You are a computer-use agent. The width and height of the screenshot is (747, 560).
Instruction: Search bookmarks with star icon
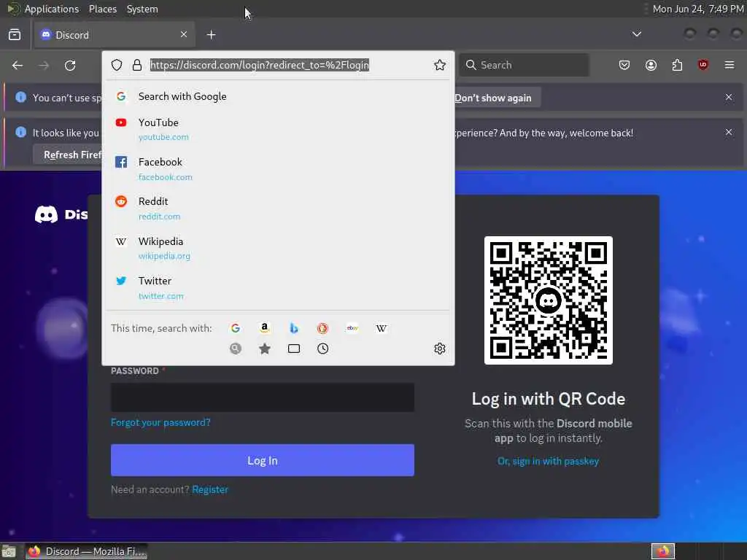click(264, 349)
